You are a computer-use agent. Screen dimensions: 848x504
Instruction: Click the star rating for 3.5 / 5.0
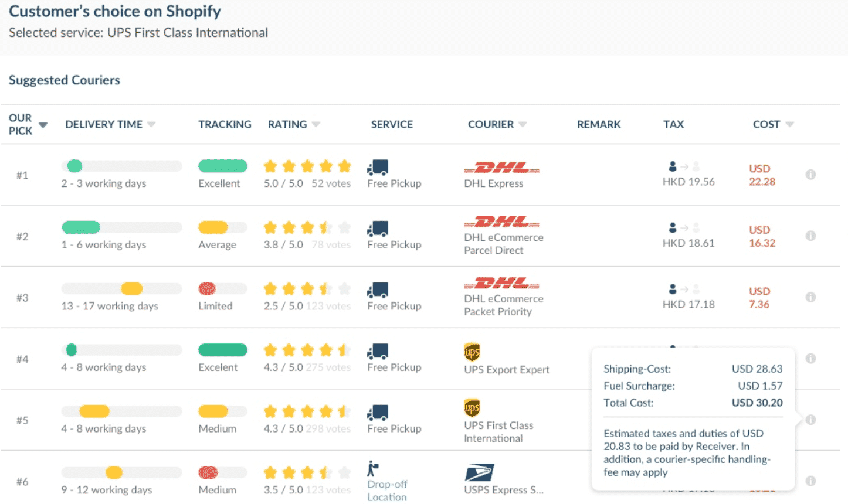307,472
